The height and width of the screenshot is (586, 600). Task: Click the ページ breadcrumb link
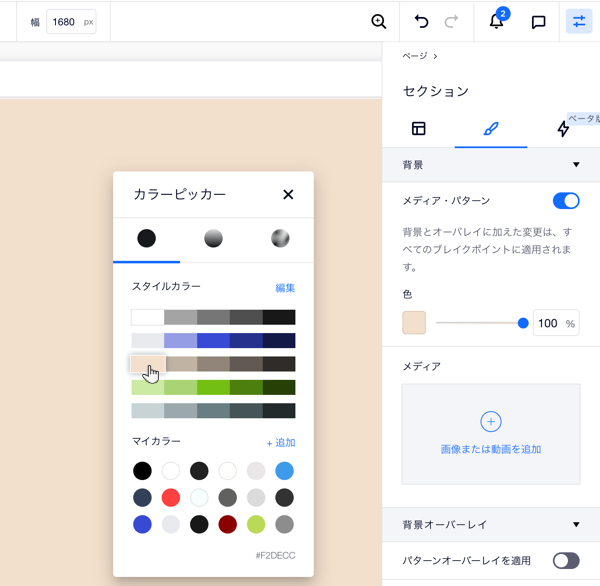pos(415,56)
